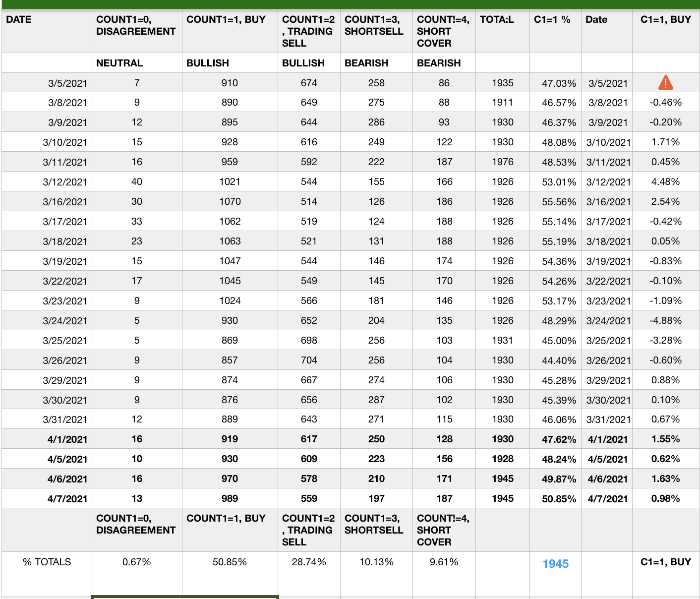Select the 1.71% change cell
700x599 pixels.
coord(665,142)
